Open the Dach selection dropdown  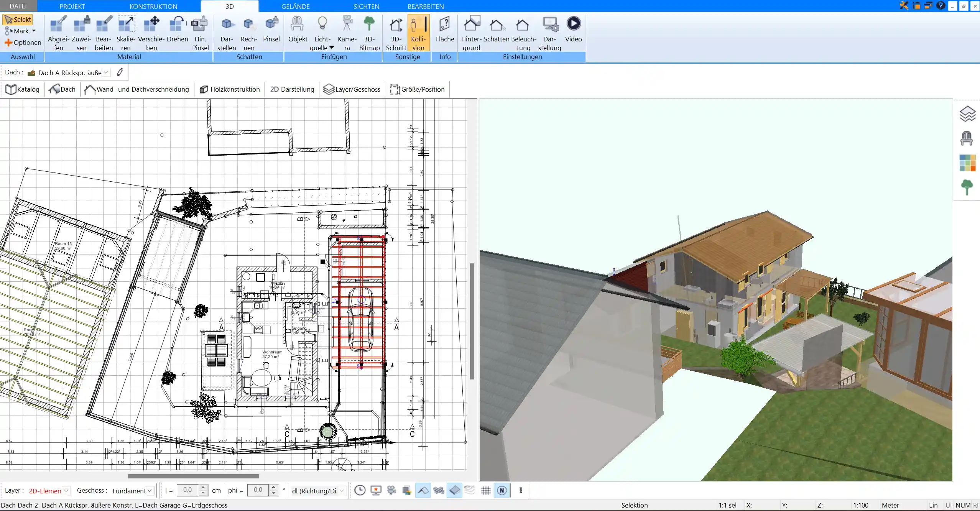(x=106, y=72)
